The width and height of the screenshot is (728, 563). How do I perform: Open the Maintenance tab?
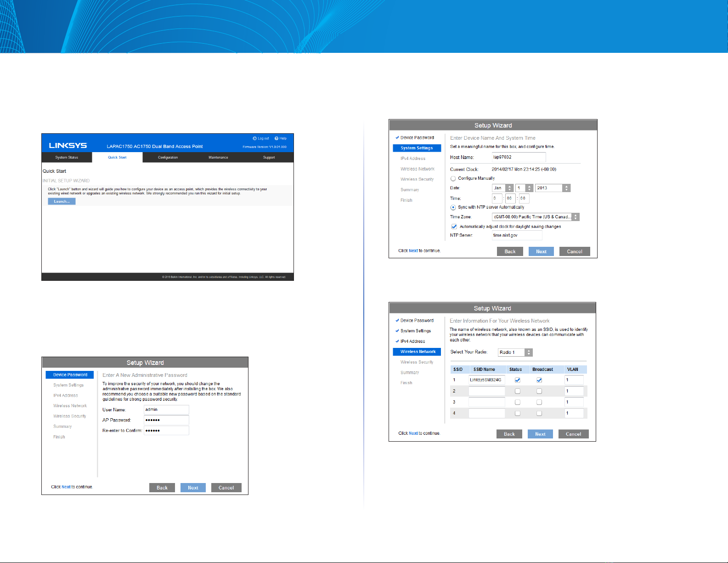(x=218, y=158)
